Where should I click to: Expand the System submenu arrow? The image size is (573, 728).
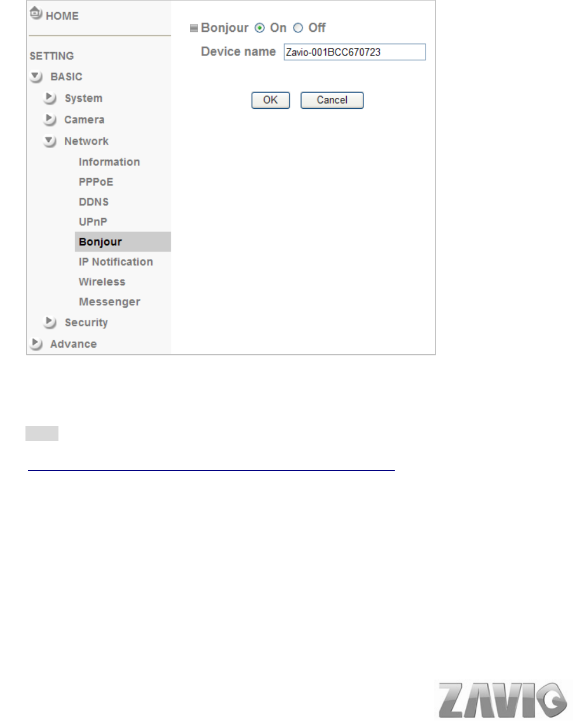[50, 98]
